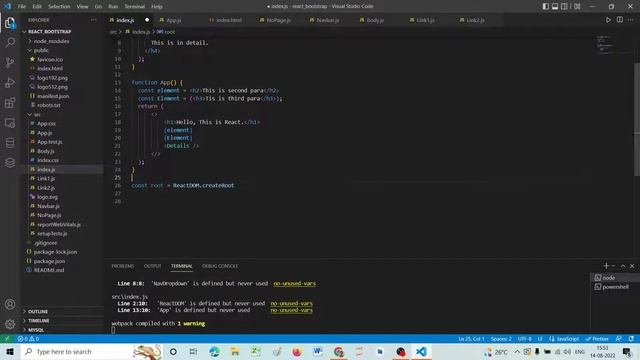Collapse the public folder
Viewport: 640px width, 360px height.
coord(41,50)
